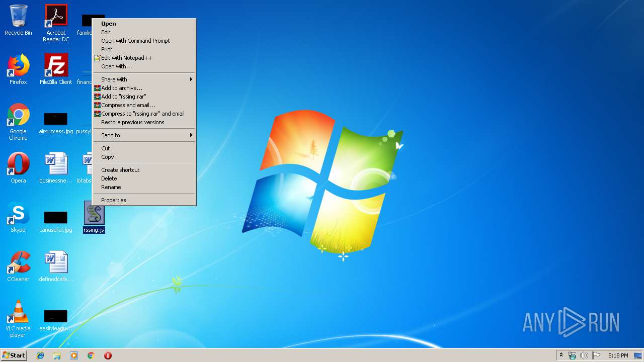The width and height of the screenshot is (644, 362).
Task: Open the Recycle Bin desktop icon
Action: click(18, 20)
